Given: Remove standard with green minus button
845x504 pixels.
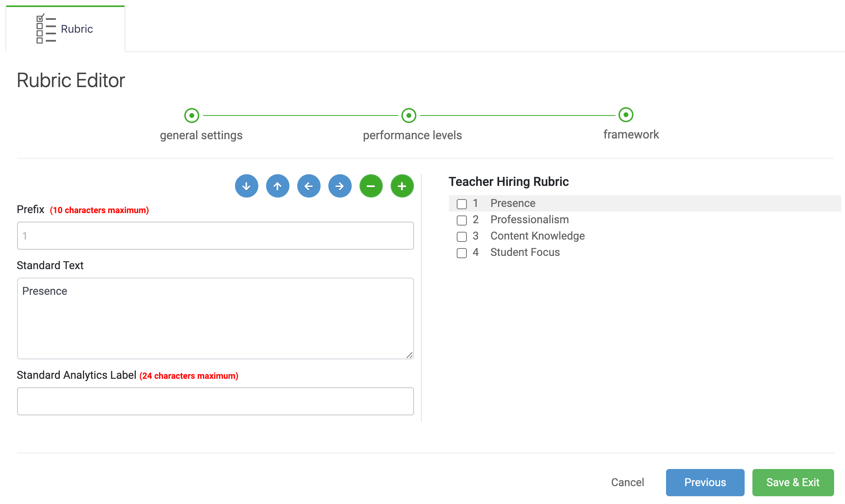Looking at the screenshot, I should tap(371, 186).
